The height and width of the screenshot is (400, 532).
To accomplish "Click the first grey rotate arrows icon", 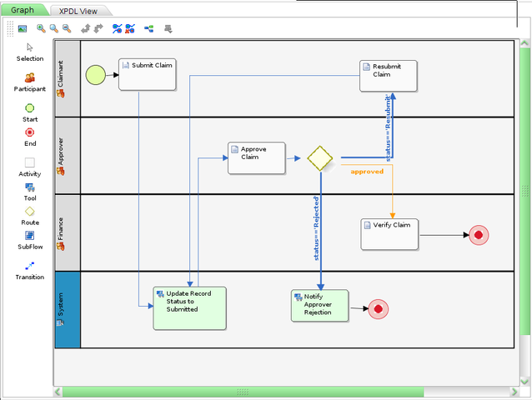I will point(86,29).
